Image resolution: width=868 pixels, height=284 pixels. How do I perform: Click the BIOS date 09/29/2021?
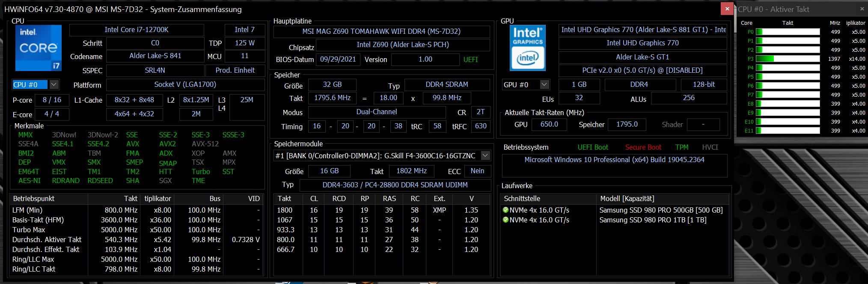338,59
